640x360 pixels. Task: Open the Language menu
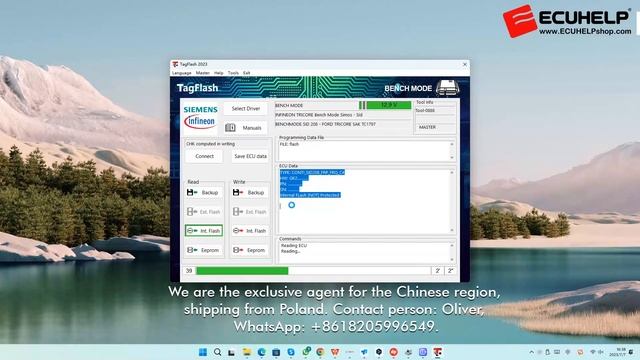coord(182,73)
